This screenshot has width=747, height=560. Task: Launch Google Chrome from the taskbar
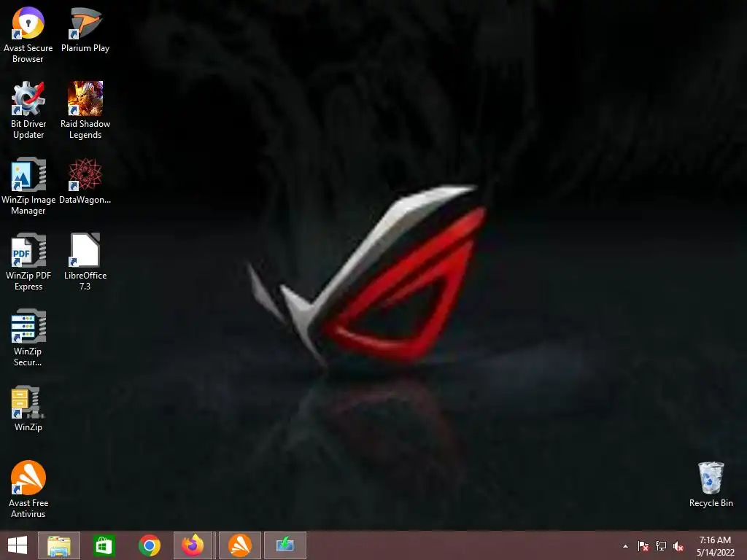coord(150,545)
